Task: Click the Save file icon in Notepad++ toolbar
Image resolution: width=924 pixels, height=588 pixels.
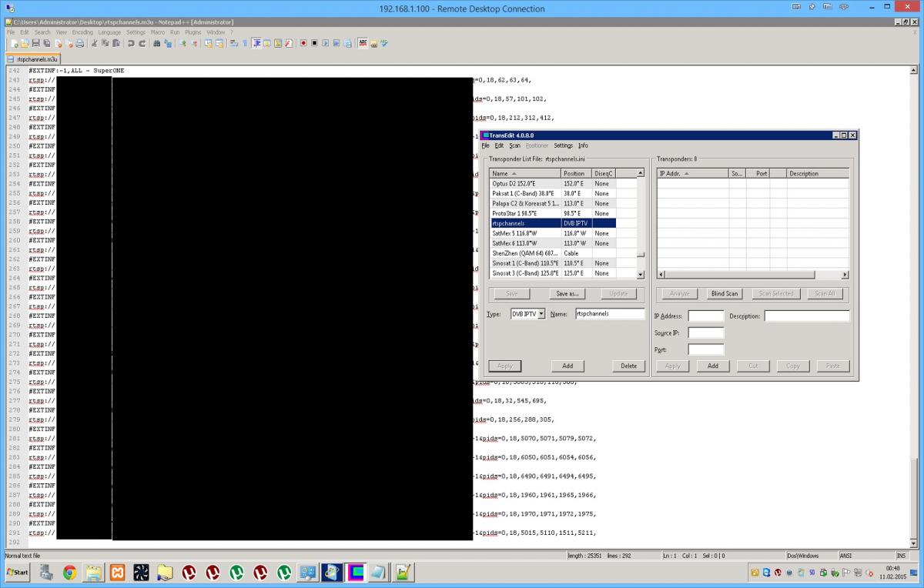Action: (x=35, y=44)
